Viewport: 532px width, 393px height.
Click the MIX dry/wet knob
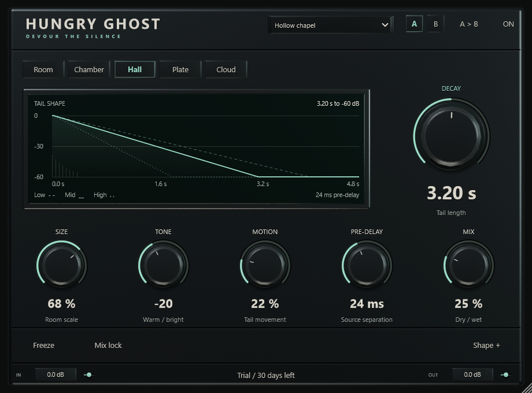[x=468, y=265]
